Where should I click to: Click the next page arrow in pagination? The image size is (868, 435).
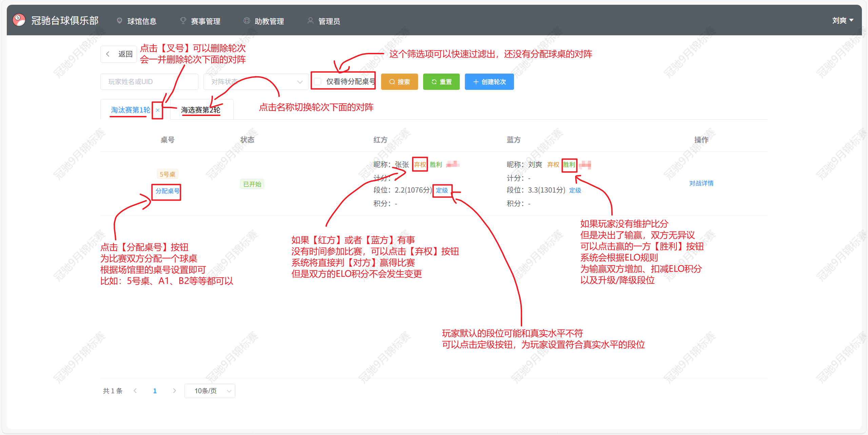pyautogui.click(x=174, y=391)
